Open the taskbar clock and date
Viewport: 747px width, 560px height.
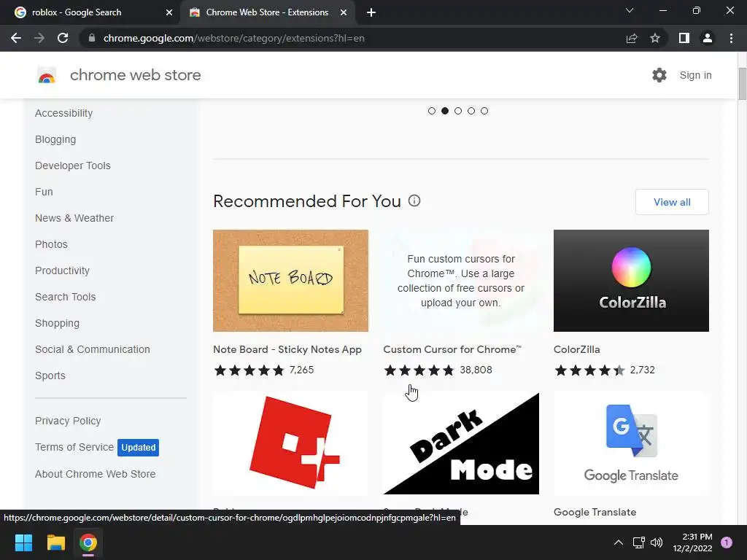click(693, 542)
